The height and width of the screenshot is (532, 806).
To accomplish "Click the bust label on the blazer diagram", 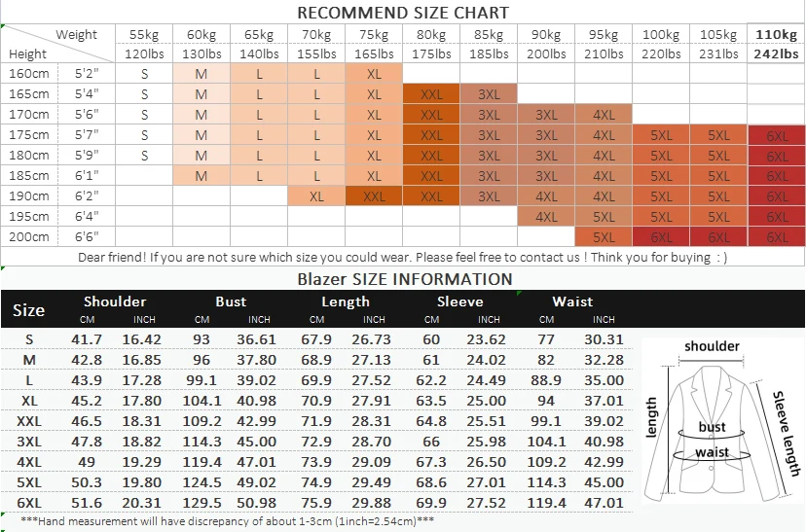I will click(x=712, y=427).
